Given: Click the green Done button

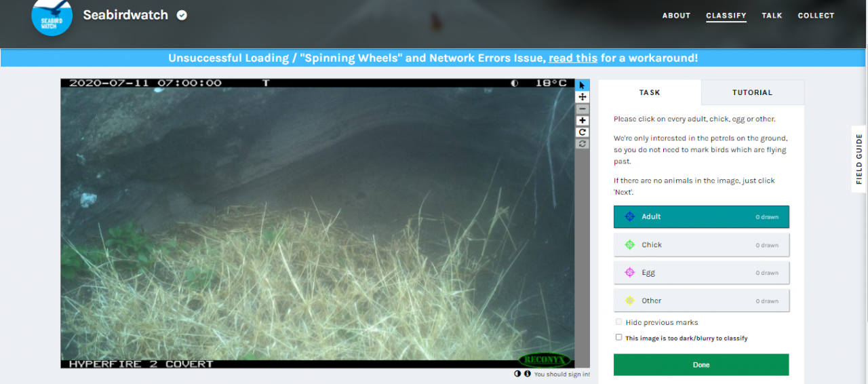Looking at the screenshot, I should 701,365.
